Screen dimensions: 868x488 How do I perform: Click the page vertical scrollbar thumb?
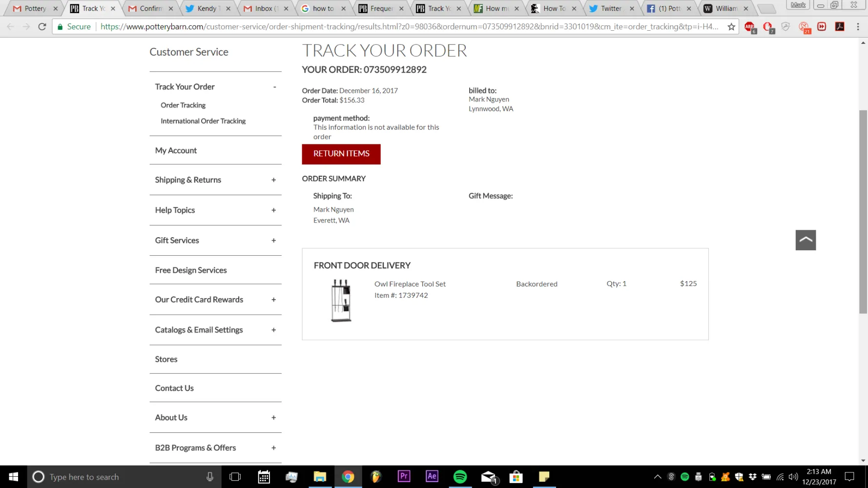pos(863,212)
